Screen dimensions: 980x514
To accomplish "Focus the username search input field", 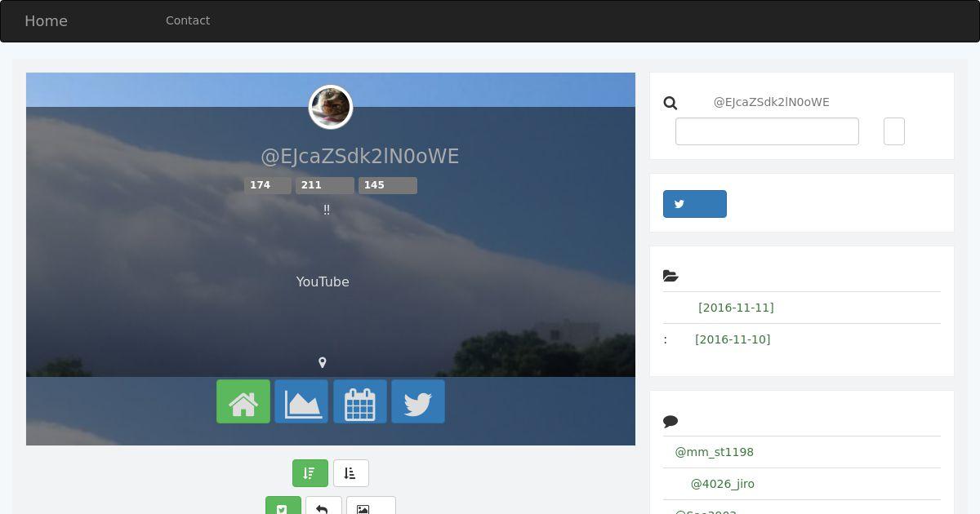I will [x=767, y=131].
